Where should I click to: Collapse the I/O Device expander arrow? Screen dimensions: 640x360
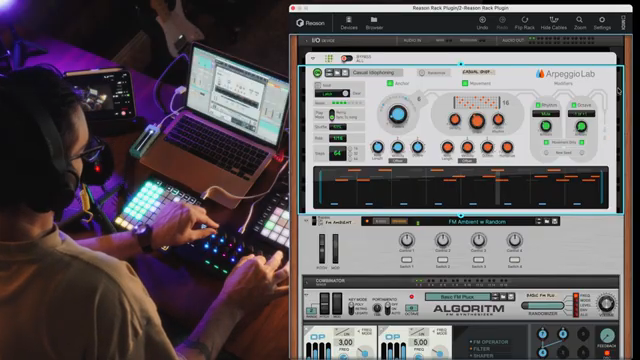point(307,41)
